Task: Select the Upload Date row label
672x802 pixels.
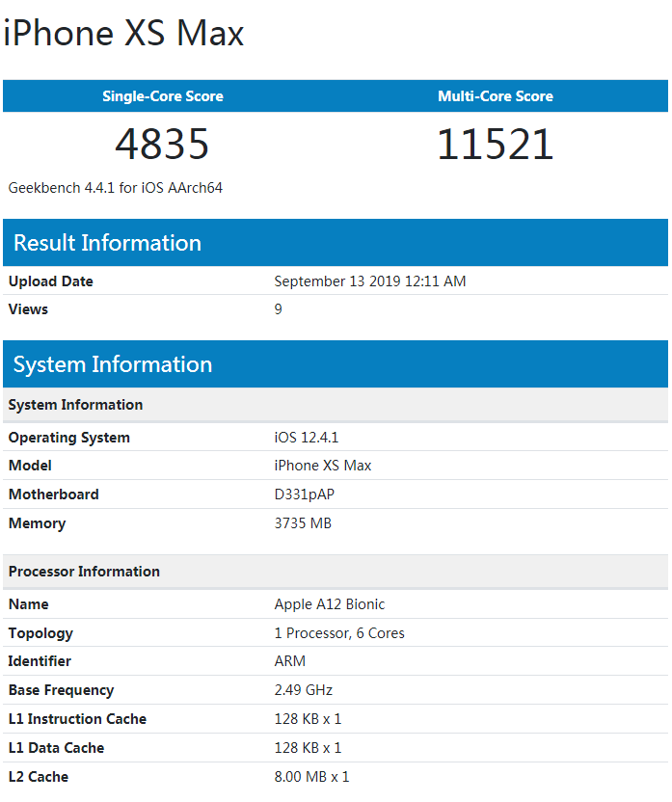Action: click(x=51, y=281)
